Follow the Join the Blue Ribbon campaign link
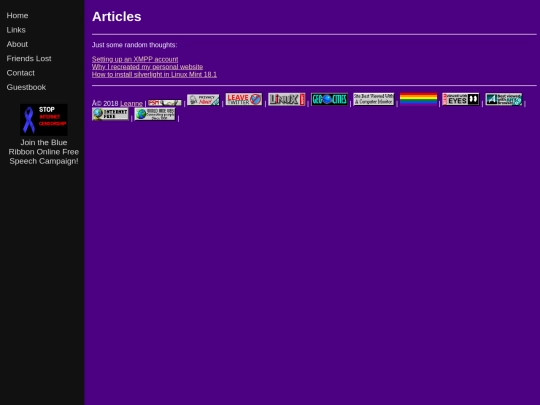540x405 pixels. pyautogui.click(x=44, y=152)
